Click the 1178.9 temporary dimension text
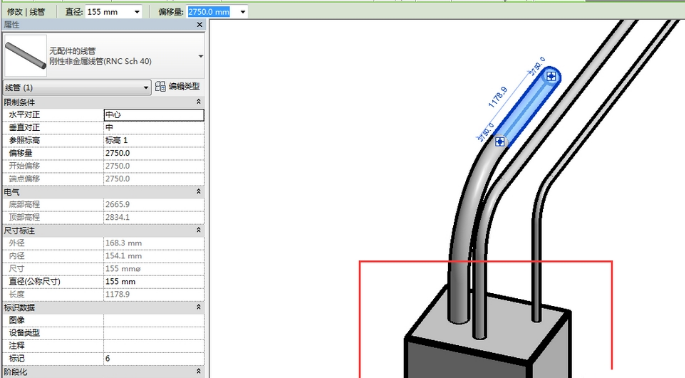Image resolution: width=685 pixels, height=378 pixels. click(498, 97)
